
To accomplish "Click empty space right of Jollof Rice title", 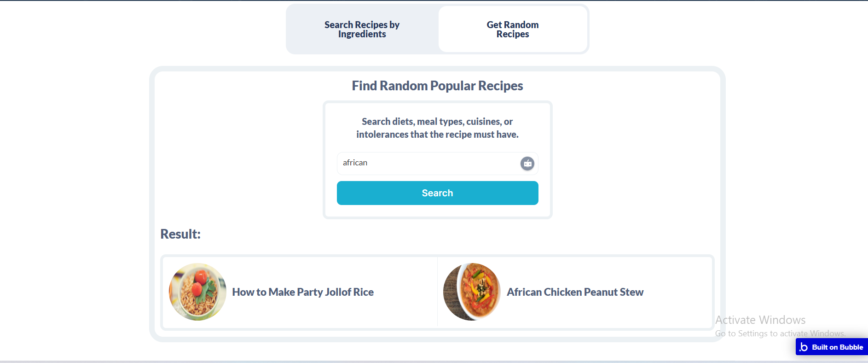I will 405,292.
